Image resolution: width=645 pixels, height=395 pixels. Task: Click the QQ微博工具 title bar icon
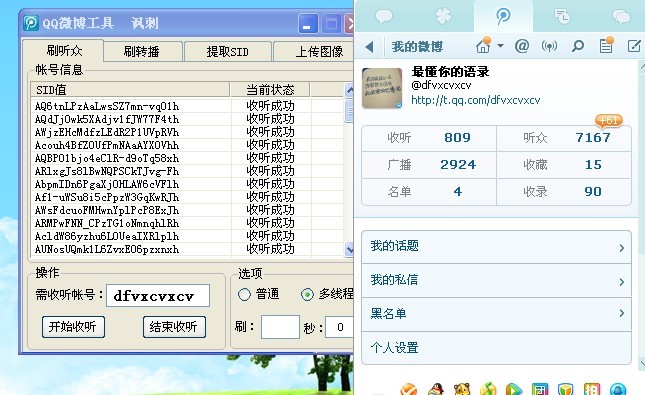(31, 23)
